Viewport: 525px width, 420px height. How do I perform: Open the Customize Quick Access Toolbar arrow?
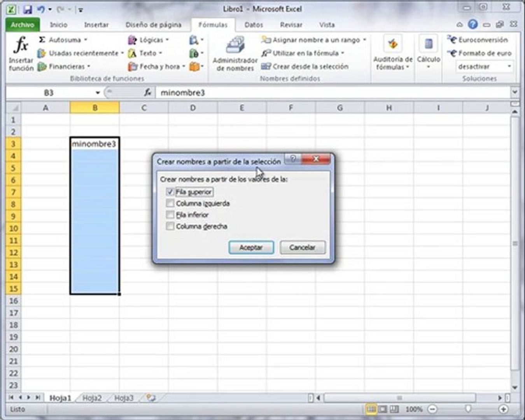tap(81, 10)
